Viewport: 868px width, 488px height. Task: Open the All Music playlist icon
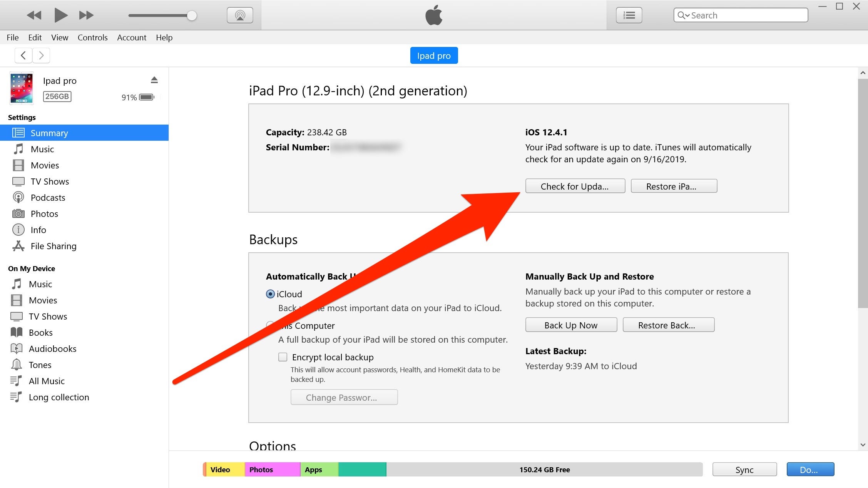[16, 381]
